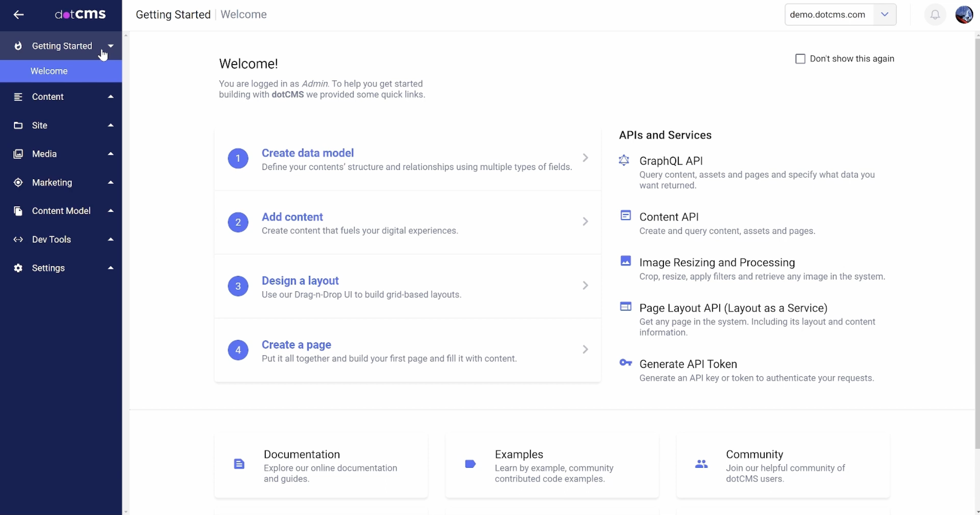Expand the Settings menu arrow
This screenshot has width=980, height=515.
pyautogui.click(x=111, y=268)
